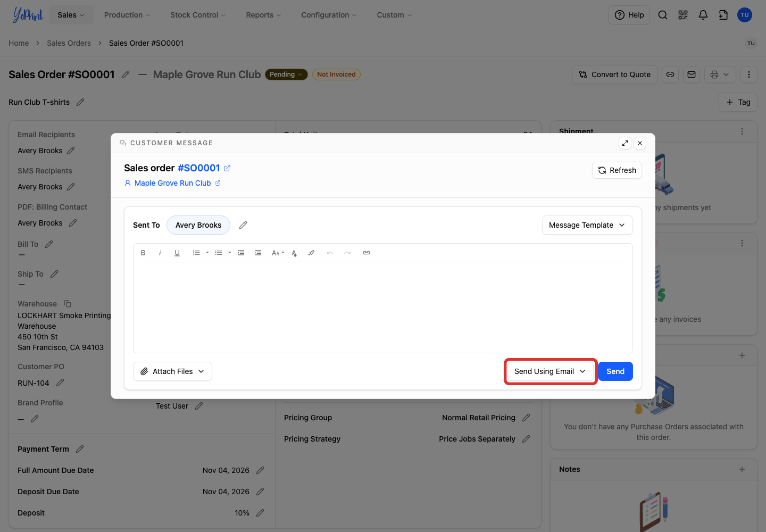This screenshot has width=766, height=532.
Task: Toggle italic formatting in message editor
Action: [x=160, y=253]
